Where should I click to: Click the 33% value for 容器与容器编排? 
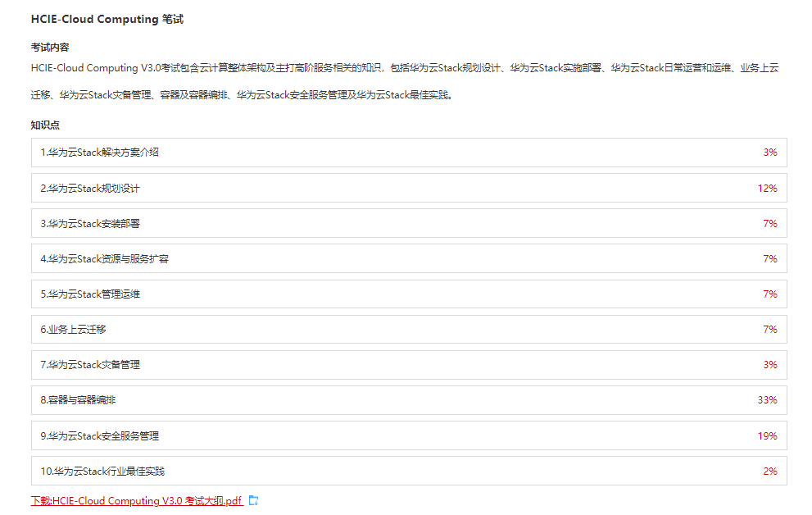point(768,400)
